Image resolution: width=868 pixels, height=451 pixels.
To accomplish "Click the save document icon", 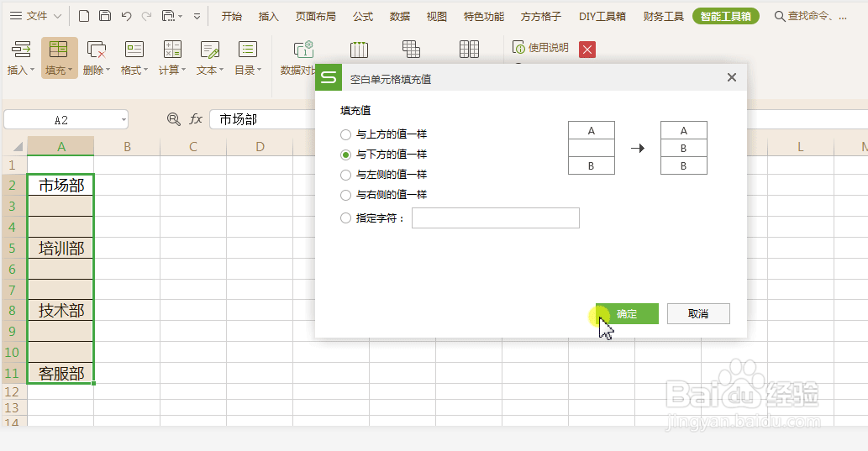I will 105,16.
